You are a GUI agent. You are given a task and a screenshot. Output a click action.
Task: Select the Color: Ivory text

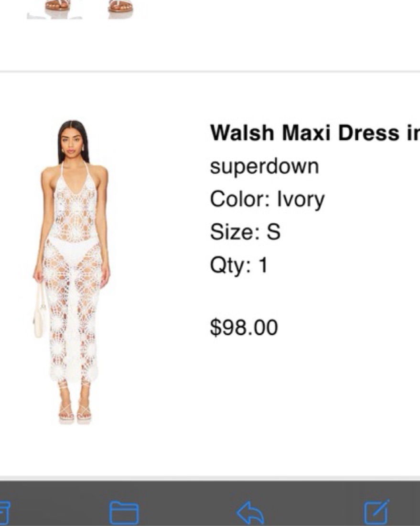pyautogui.click(x=267, y=199)
